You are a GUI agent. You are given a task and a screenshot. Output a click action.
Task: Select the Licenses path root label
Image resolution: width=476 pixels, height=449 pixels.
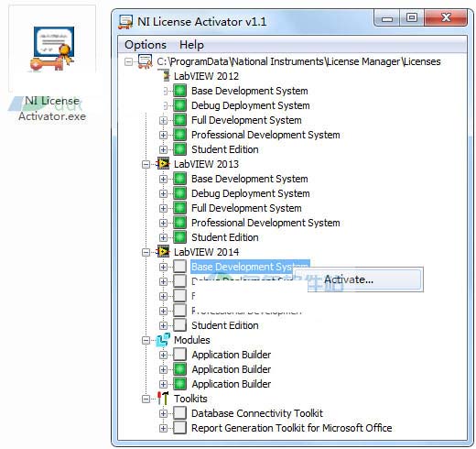pos(298,61)
